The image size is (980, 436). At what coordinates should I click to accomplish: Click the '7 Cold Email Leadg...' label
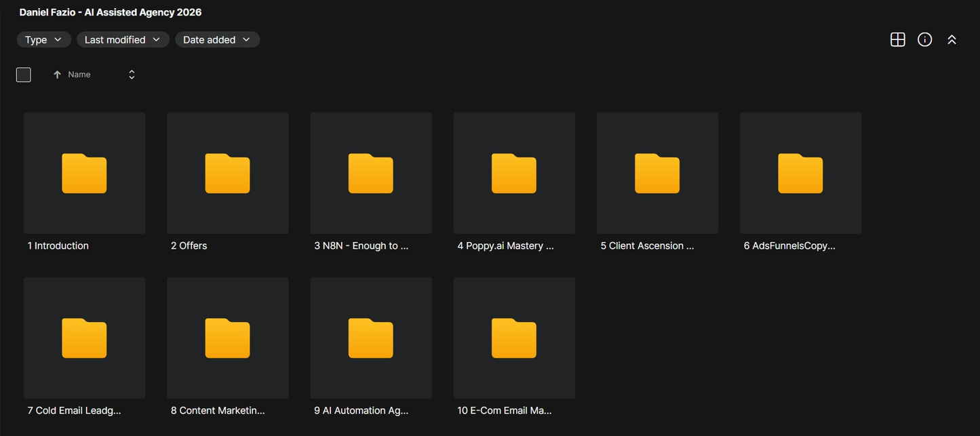click(x=74, y=411)
